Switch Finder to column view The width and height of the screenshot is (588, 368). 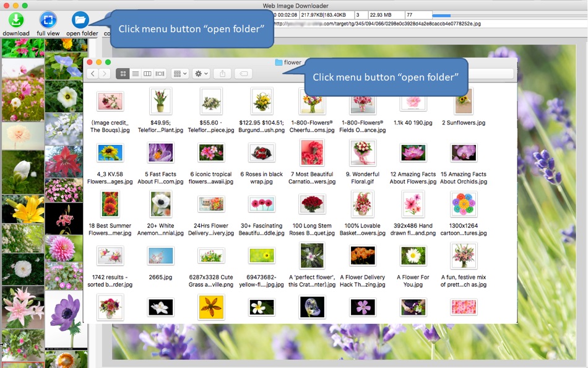[x=148, y=74]
